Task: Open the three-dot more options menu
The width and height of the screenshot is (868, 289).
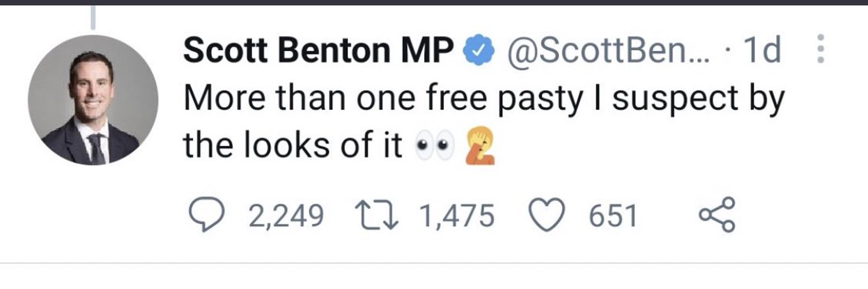Action: tap(819, 50)
